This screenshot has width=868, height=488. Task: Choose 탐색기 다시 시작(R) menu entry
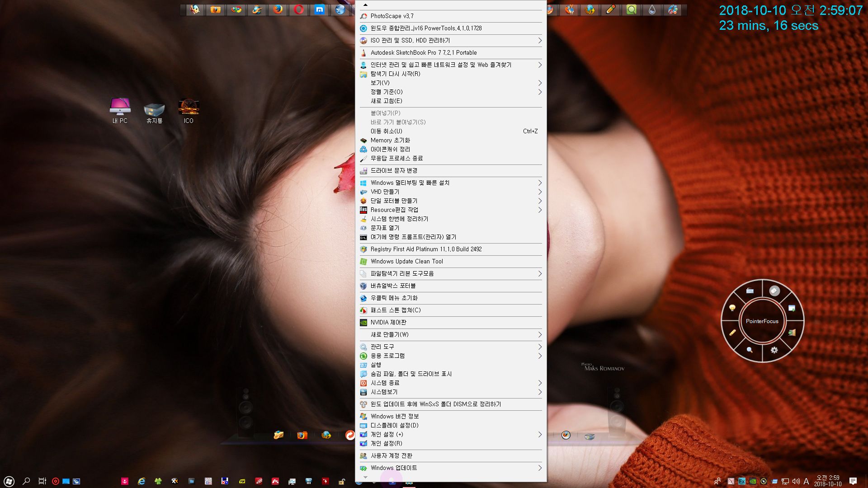(451, 74)
